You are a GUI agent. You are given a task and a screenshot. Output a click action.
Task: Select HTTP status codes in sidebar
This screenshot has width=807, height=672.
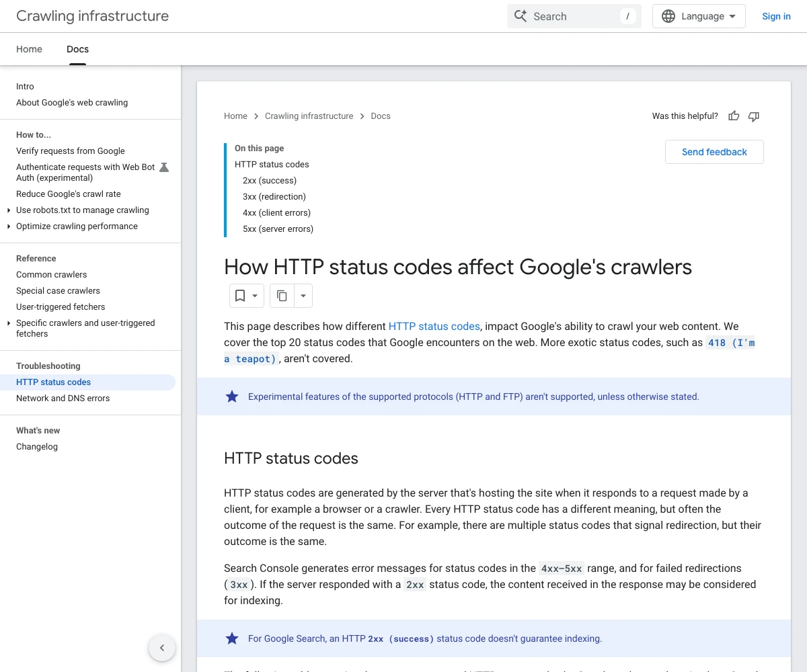tap(87, 382)
